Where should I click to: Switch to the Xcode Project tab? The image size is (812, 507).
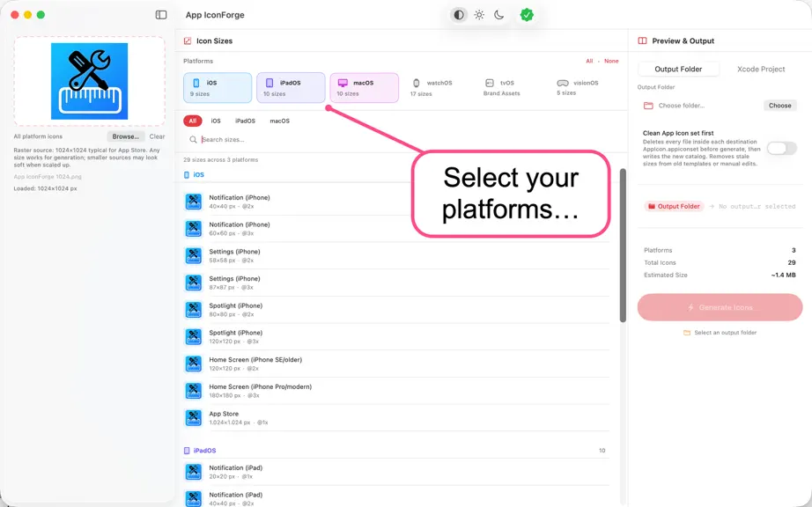[x=761, y=69]
